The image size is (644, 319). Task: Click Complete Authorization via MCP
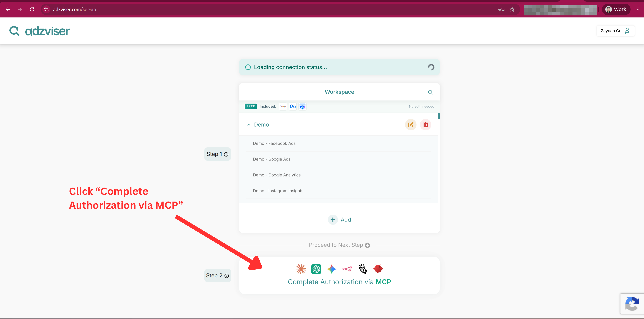tap(339, 282)
